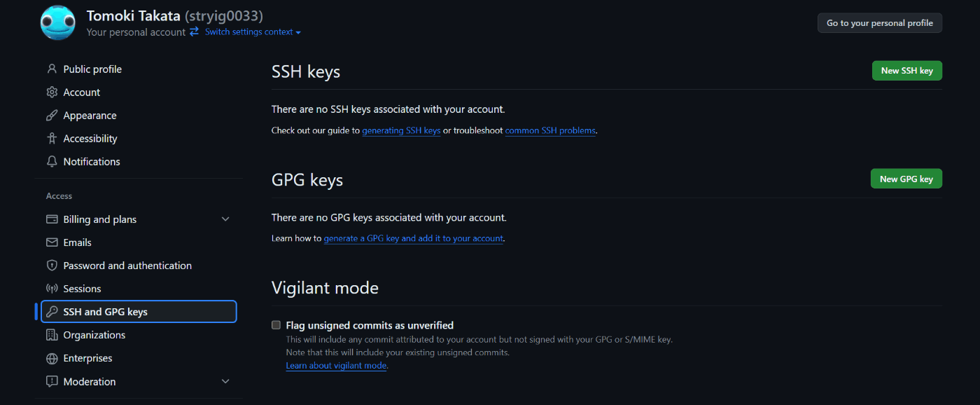Open the generating SSH keys guide link
Viewport: 980px width, 405px height.
click(401, 130)
